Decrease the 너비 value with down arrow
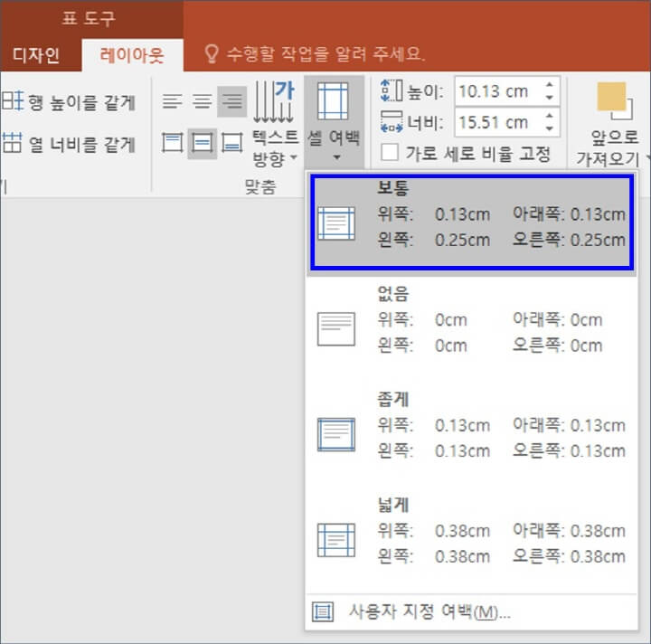 [x=550, y=128]
